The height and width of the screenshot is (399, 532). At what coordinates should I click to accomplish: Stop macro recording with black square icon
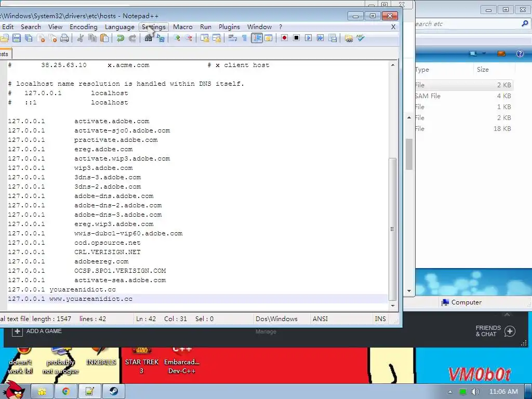[296, 38]
